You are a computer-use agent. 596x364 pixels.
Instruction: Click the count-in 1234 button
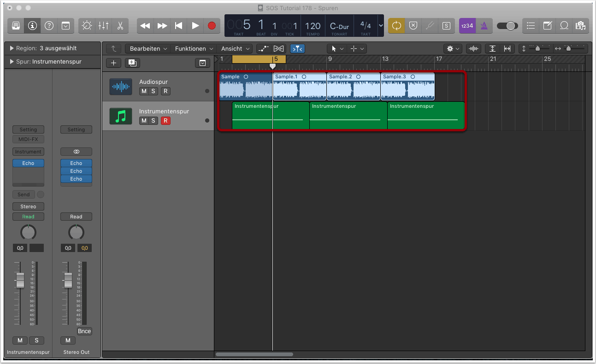click(x=466, y=26)
